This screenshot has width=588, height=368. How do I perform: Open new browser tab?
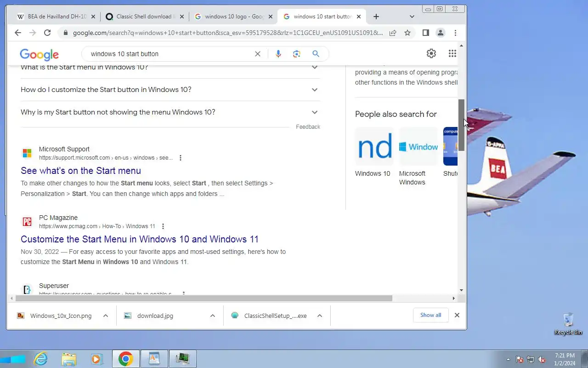tap(376, 17)
